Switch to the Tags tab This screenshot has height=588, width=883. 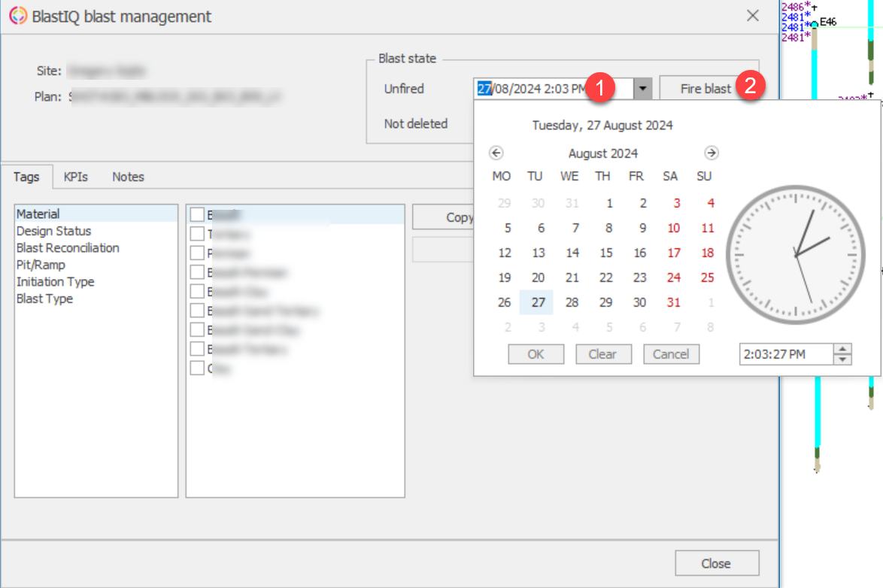coord(26,177)
